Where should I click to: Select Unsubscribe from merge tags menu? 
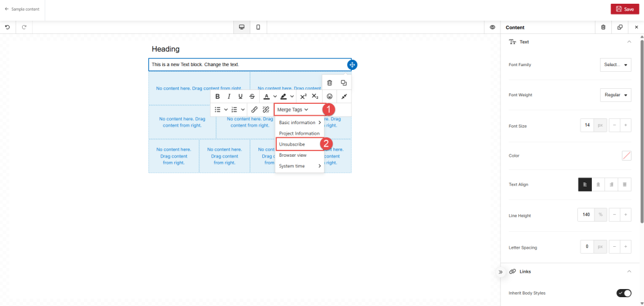(292, 144)
